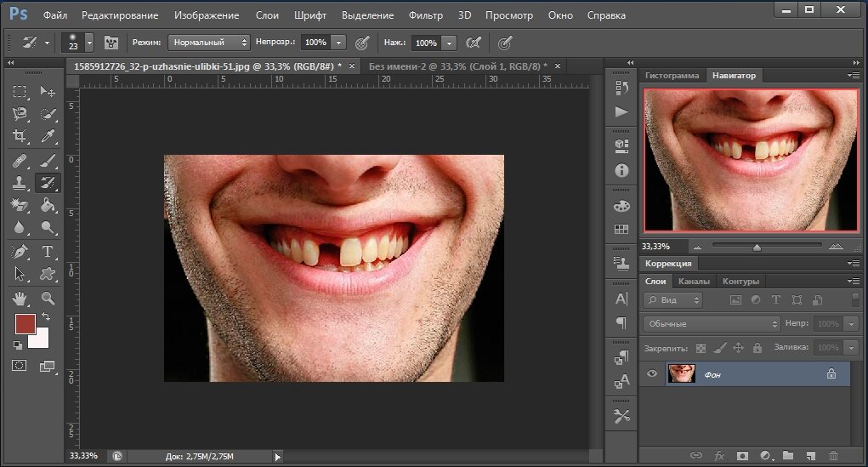This screenshot has height=467, width=868.
Task: Click the lock icon on Фон layer
Action: pos(831,374)
